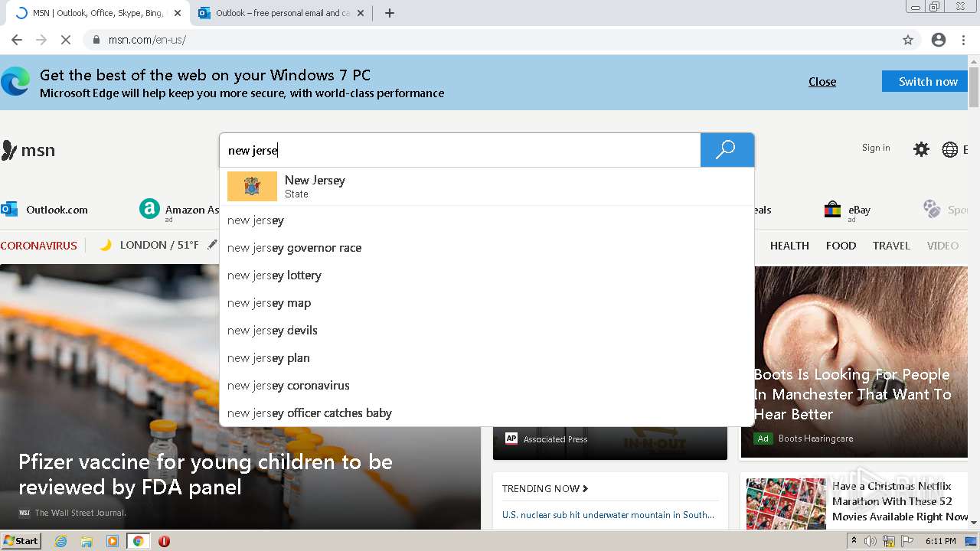Open Chrome profile avatar icon
This screenshot has height=551, width=980.
click(939, 40)
